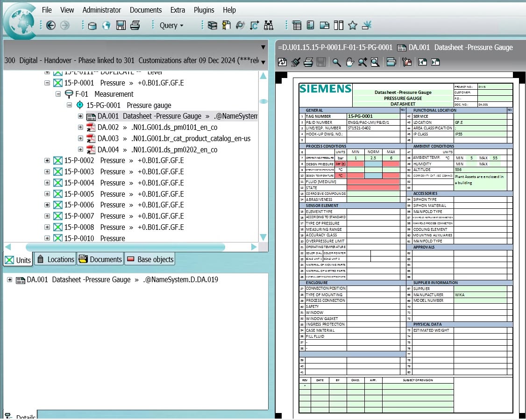Click the star favorites icon in main toolbar
526x420 pixels.
pos(353,26)
